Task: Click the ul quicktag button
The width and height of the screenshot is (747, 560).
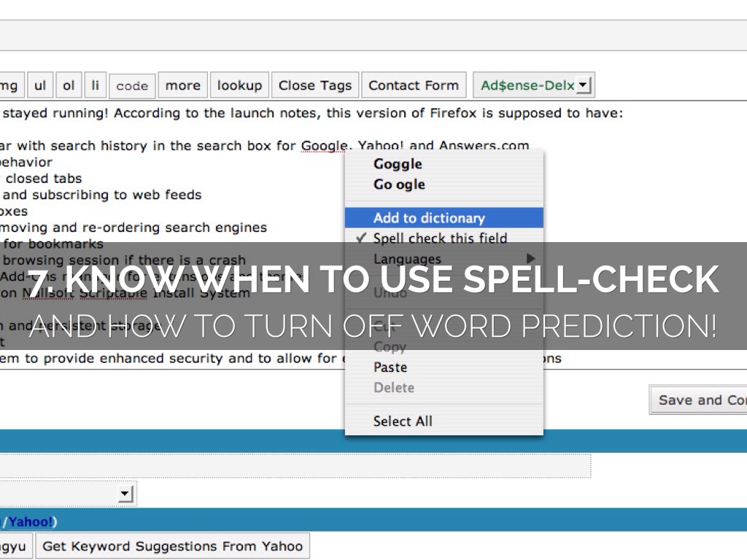Action: click(40, 85)
